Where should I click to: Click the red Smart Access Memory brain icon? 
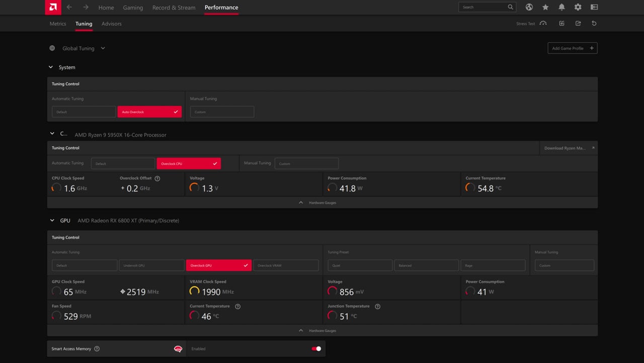178,349
